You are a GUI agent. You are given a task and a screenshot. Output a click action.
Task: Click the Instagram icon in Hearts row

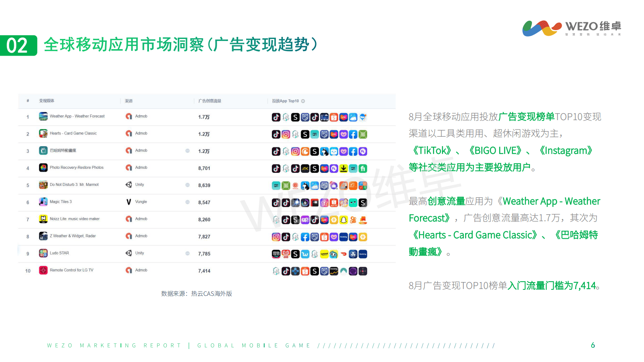pyautogui.click(x=286, y=134)
